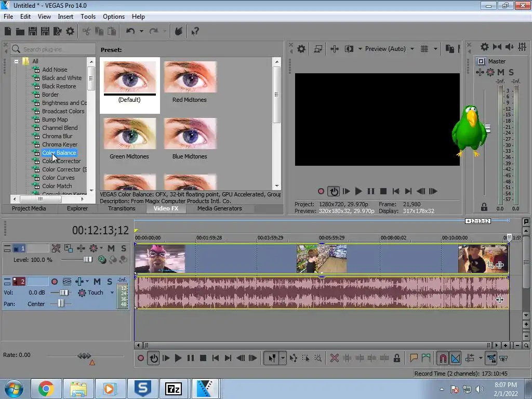Click the Event Pan/Crop icon on last clip
532x399 pixels.
pos(490,265)
